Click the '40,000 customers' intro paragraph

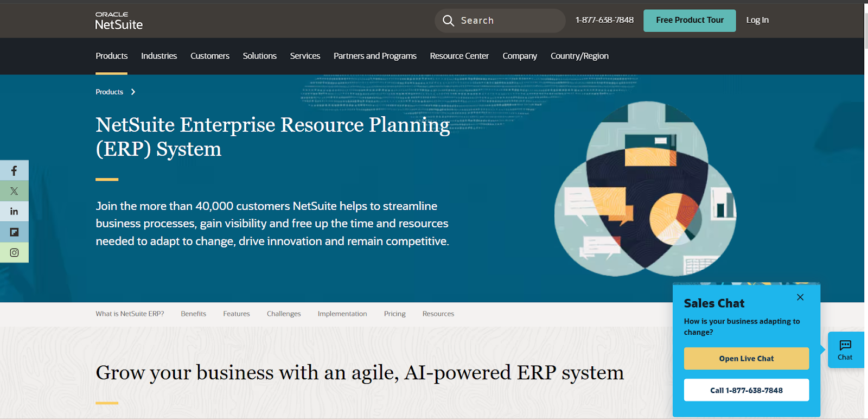pyautogui.click(x=272, y=224)
